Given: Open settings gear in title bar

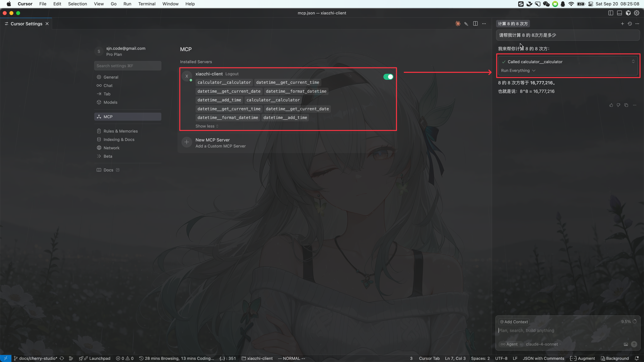Looking at the screenshot, I should pyautogui.click(x=636, y=13).
